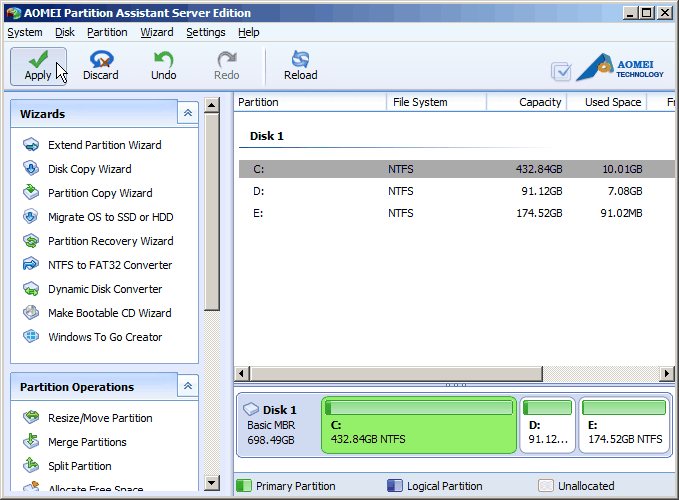This screenshot has height=500, width=679.
Task: Undo the last operation
Action: [163, 66]
